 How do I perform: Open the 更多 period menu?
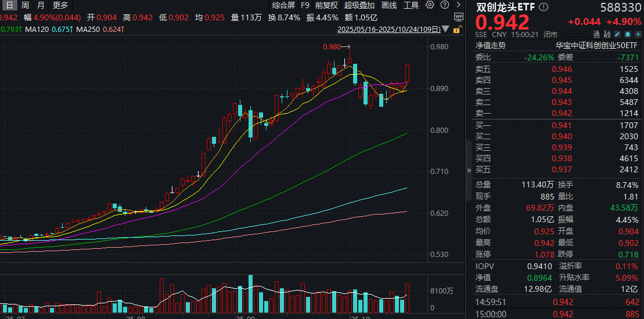tap(60, 5)
